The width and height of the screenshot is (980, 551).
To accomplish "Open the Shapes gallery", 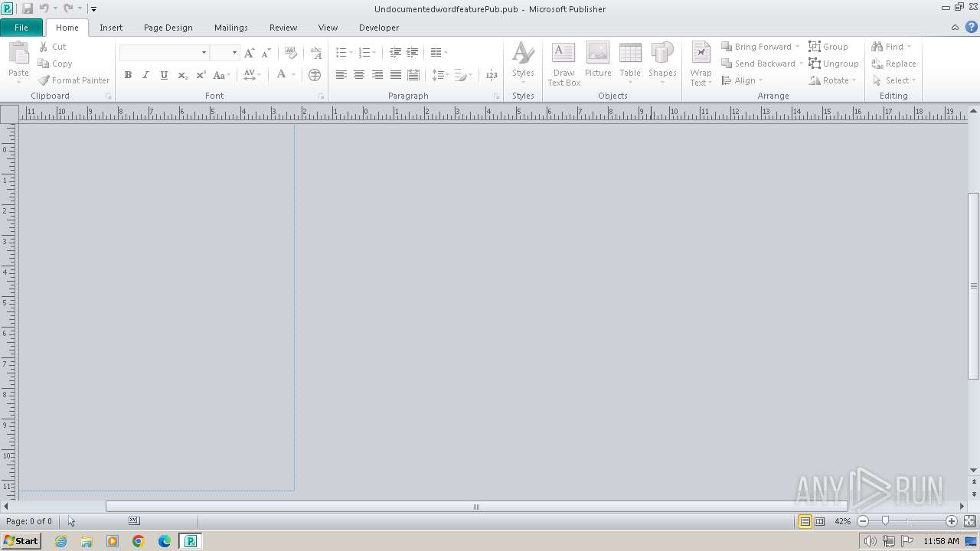I will click(x=662, y=63).
